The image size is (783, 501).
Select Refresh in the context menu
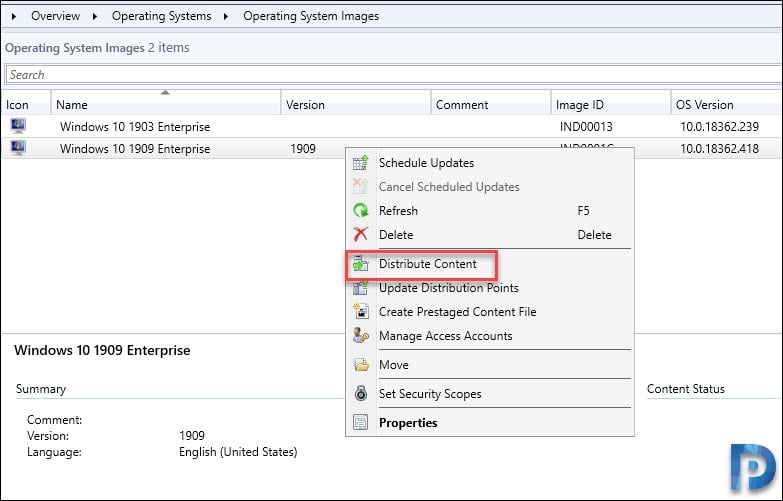click(x=490, y=211)
